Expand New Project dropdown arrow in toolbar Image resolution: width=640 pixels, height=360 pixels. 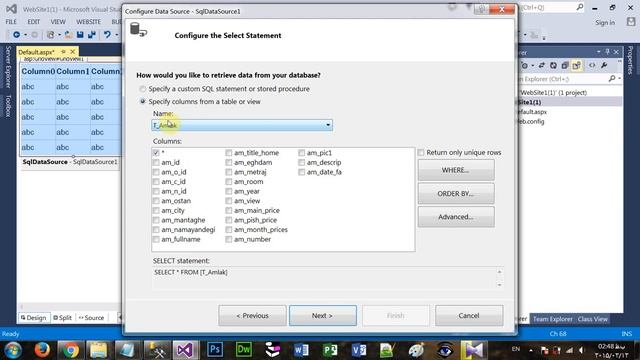pos(59,35)
